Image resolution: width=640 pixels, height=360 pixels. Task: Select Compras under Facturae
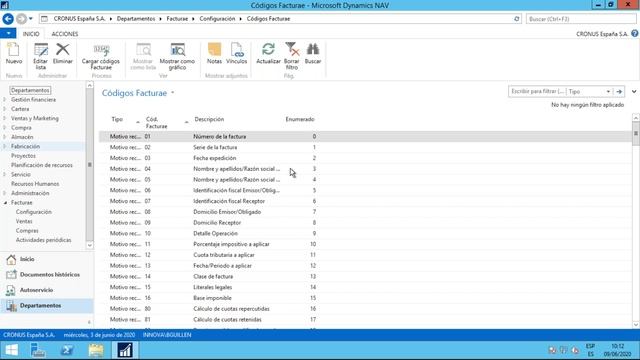(27, 231)
